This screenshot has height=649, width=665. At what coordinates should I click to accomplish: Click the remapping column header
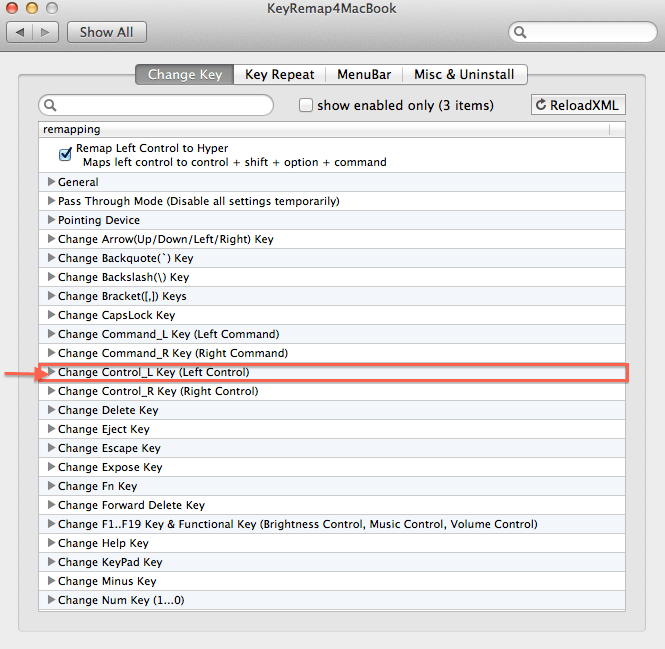[x=320, y=129]
